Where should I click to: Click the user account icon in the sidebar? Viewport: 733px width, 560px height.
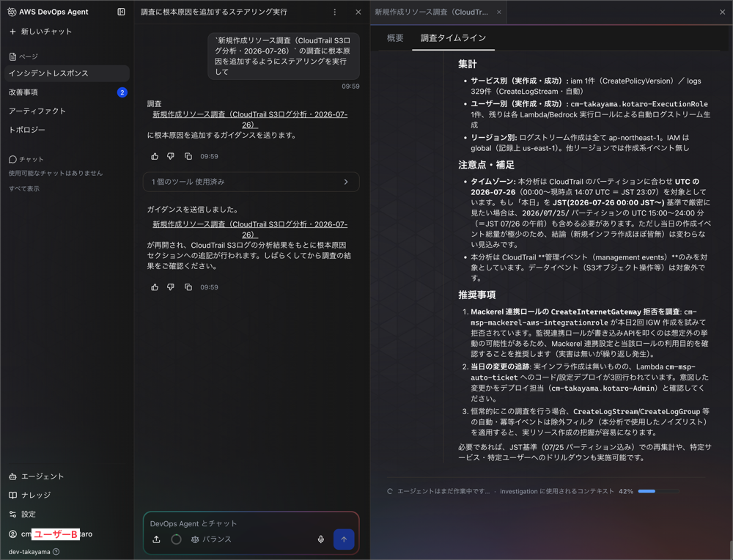(x=12, y=534)
